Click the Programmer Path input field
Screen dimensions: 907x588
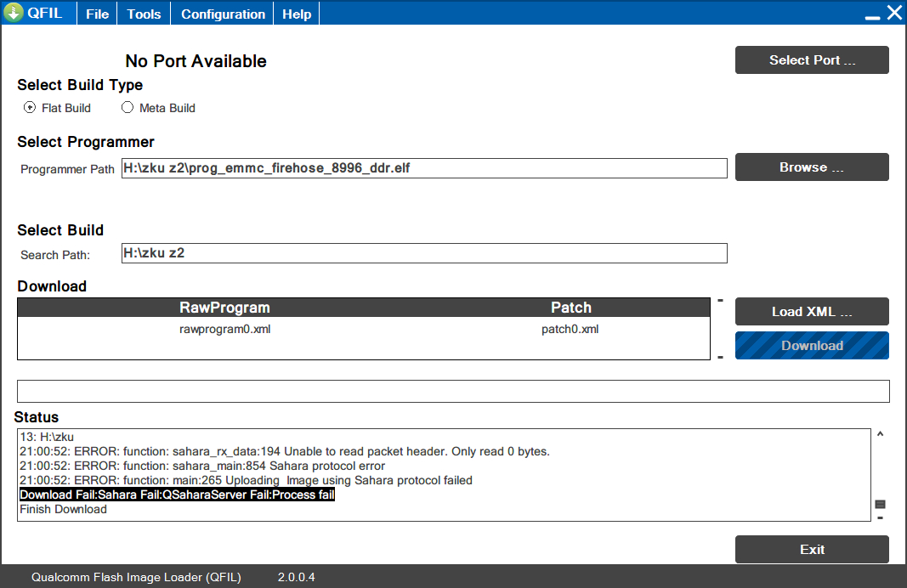point(424,168)
